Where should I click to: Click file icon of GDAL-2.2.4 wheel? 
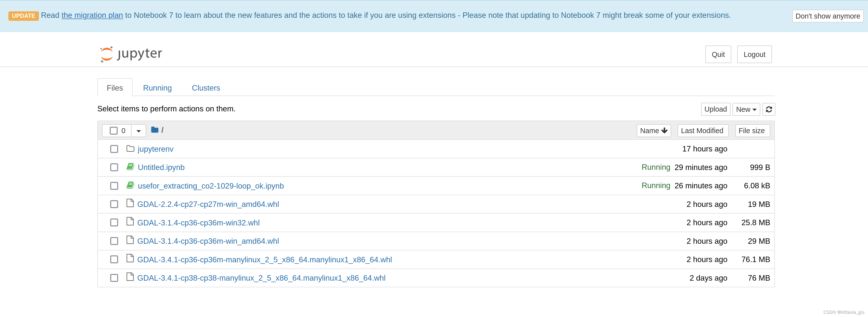tap(130, 203)
